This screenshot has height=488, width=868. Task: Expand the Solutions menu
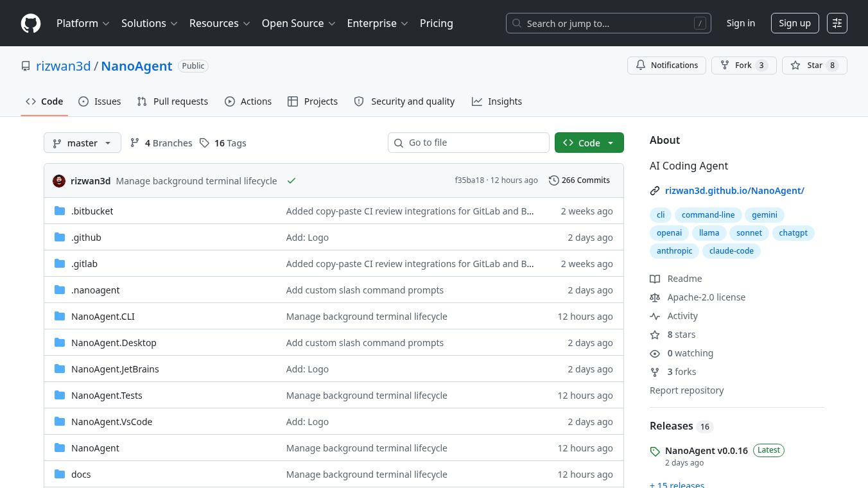pos(150,23)
